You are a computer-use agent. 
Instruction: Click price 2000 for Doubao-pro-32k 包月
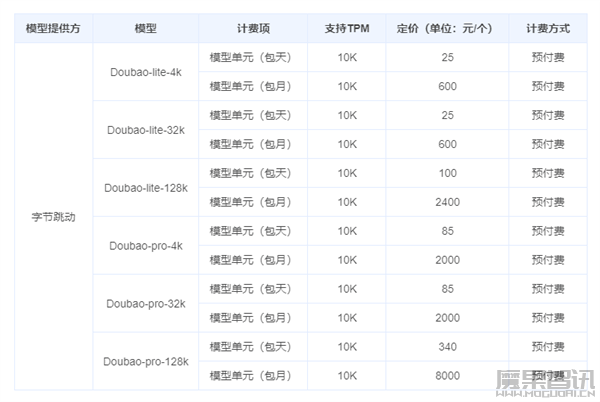(447, 318)
